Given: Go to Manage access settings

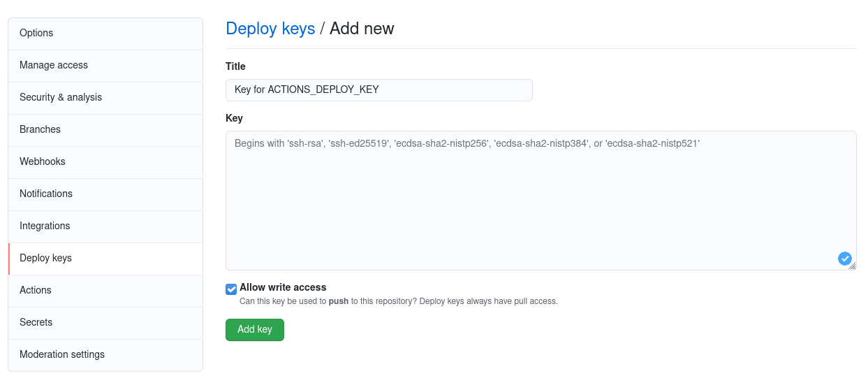Looking at the screenshot, I should point(105,66).
